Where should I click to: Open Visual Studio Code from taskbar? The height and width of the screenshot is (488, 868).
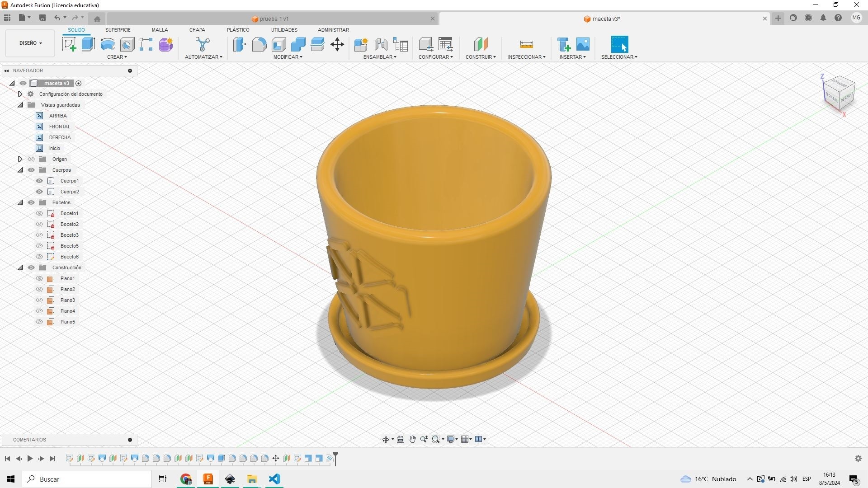tap(274, 479)
